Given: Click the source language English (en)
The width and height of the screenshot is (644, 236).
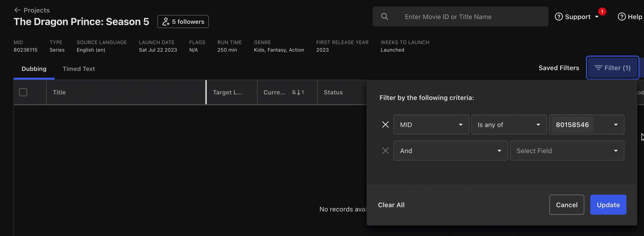Looking at the screenshot, I should [91, 50].
